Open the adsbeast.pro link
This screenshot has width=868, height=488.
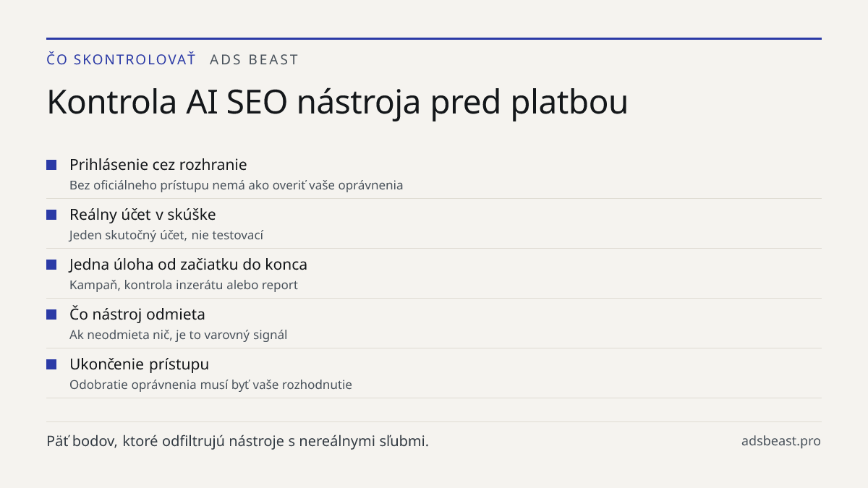[x=781, y=441]
